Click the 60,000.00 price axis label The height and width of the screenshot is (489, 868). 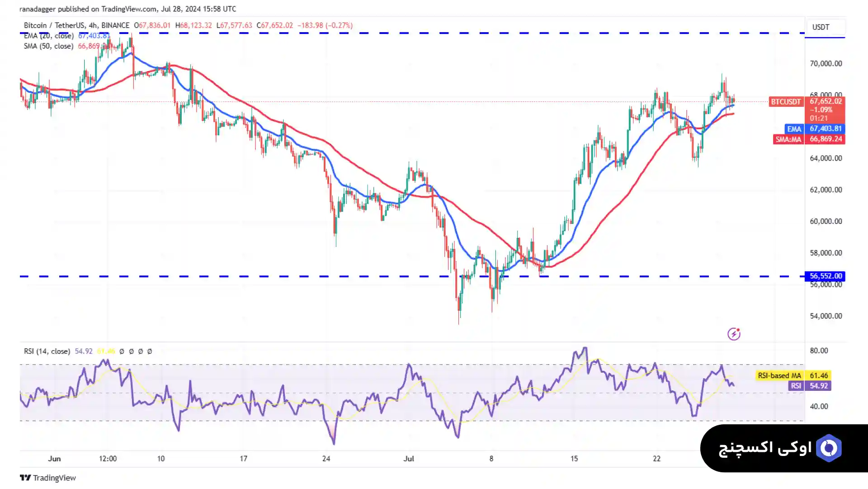click(826, 221)
